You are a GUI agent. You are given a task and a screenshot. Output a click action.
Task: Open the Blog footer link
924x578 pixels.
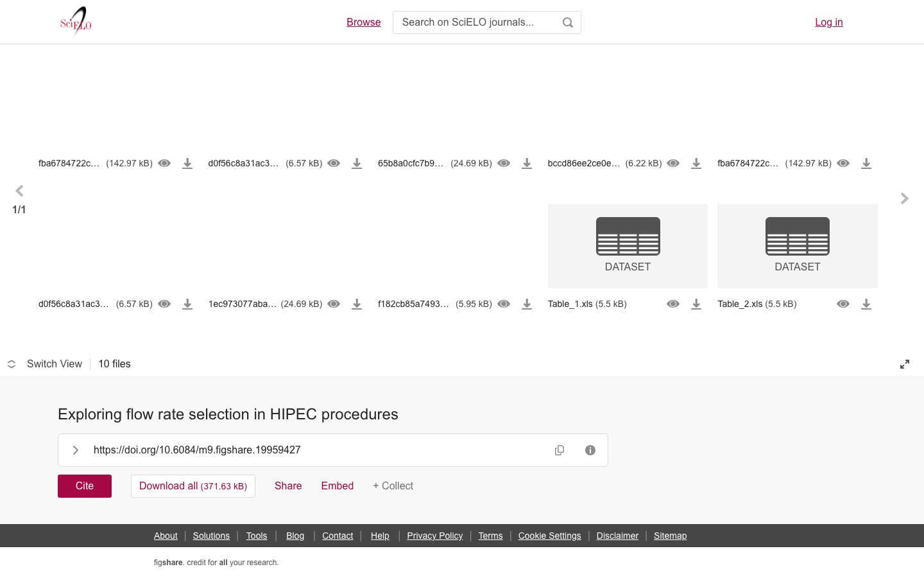(x=295, y=536)
